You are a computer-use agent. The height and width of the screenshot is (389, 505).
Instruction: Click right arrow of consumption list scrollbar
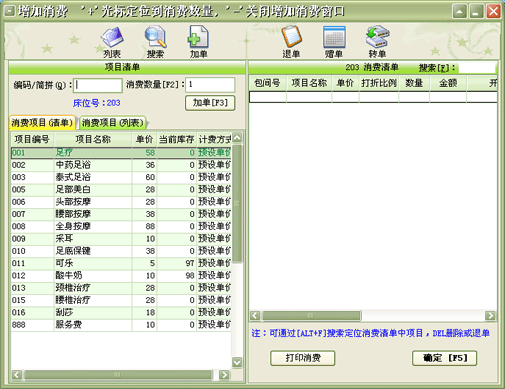coord(490,315)
